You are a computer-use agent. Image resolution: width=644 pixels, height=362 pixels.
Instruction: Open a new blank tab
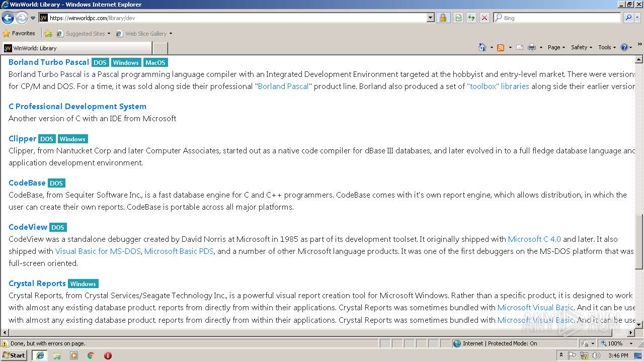click(x=160, y=48)
